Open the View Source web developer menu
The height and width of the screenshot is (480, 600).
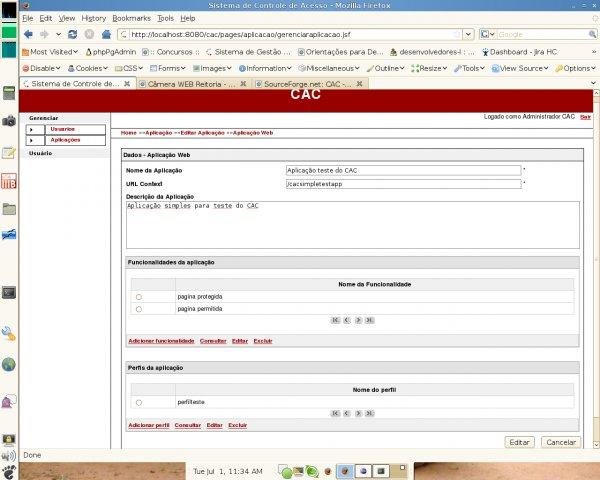pyautogui.click(x=520, y=68)
